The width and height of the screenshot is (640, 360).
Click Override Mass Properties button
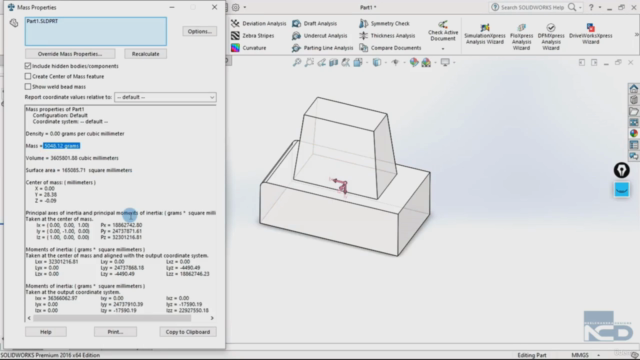click(x=70, y=54)
